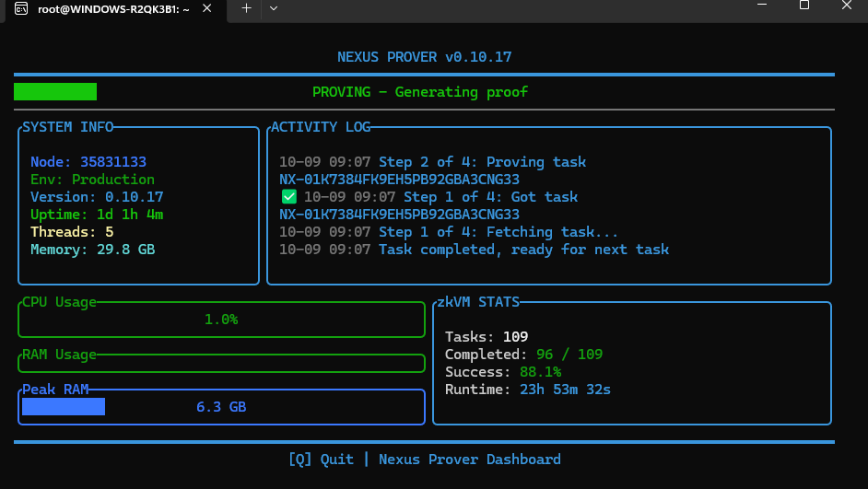868x489 pixels.
Task: Click the Peak RAM panel heading
Action: click(x=55, y=390)
